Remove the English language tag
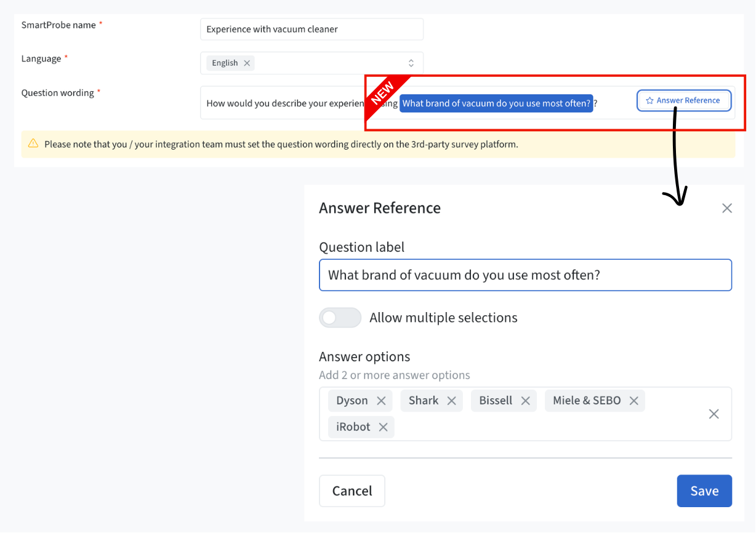Screen dimensions: 756x533 (247, 63)
